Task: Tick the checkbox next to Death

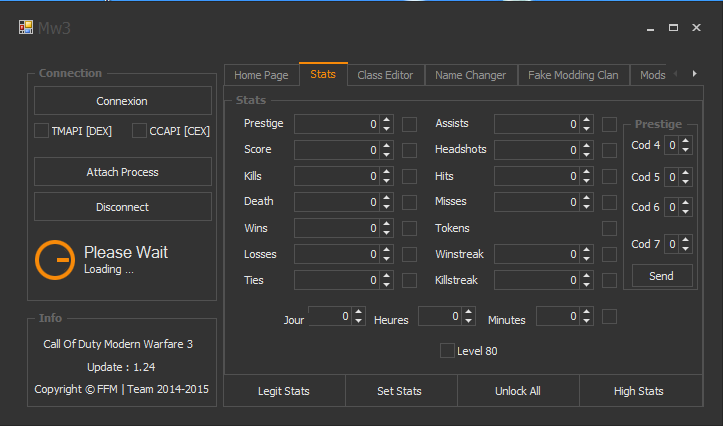Action: pyautogui.click(x=409, y=202)
